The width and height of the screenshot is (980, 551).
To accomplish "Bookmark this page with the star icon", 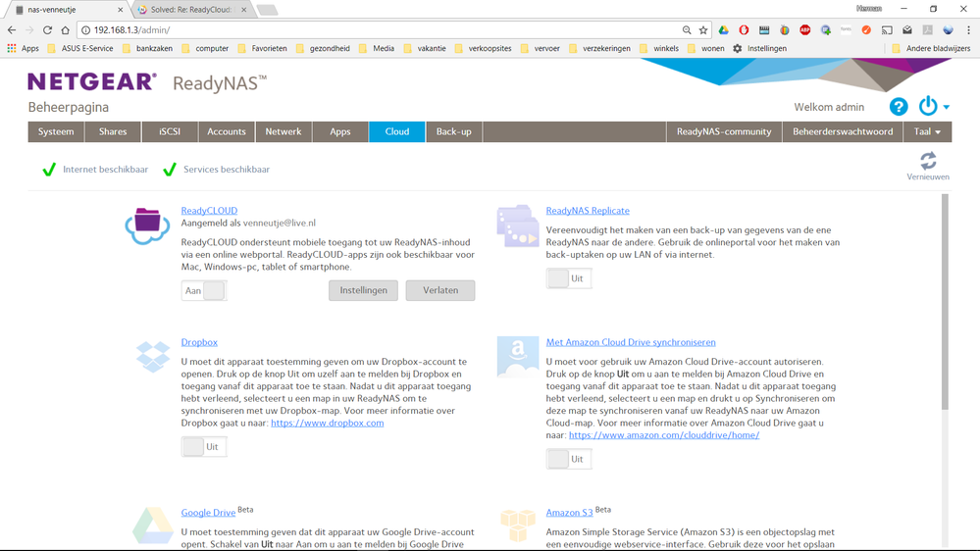I will click(703, 30).
